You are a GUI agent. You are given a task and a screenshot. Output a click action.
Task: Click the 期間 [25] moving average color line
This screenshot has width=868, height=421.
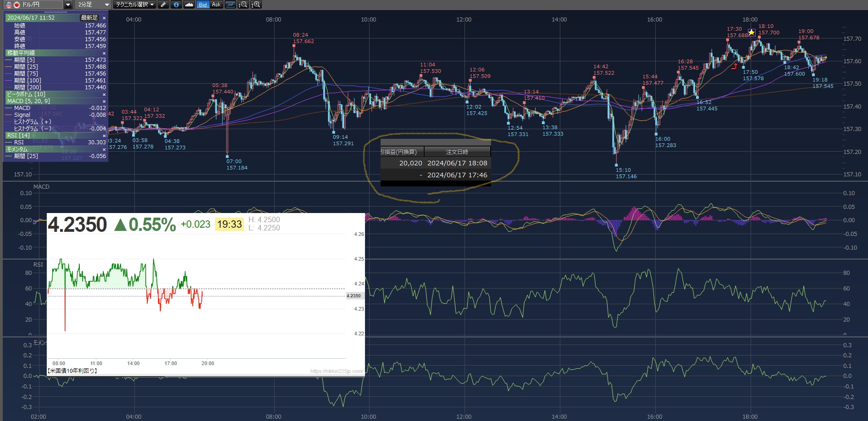9,67
